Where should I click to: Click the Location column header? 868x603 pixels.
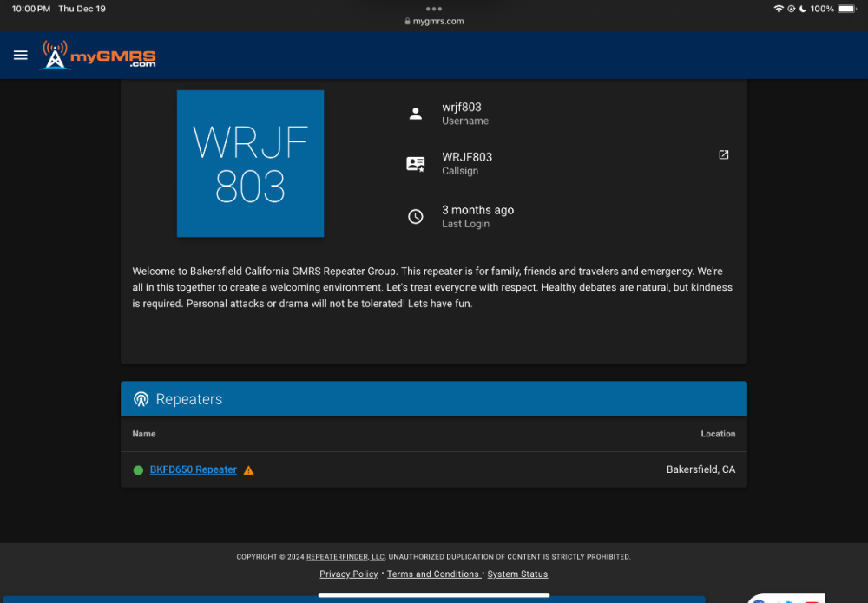(718, 434)
